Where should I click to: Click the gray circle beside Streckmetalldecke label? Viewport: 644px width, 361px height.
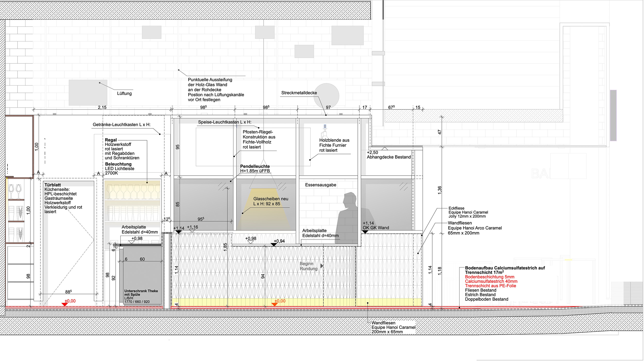(x=326, y=96)
